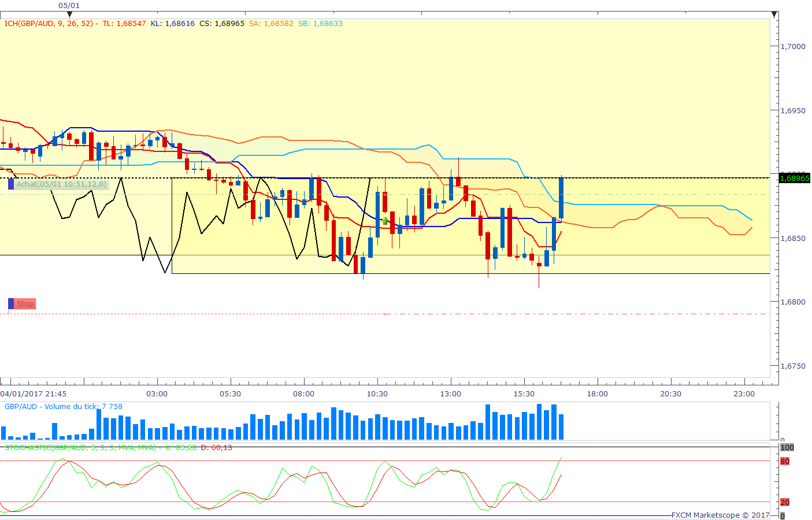Image resolution: width=812 pixels, height=520 pixels.
Task: Click the triangle marker at top-right corner
Action: (774, 14)
